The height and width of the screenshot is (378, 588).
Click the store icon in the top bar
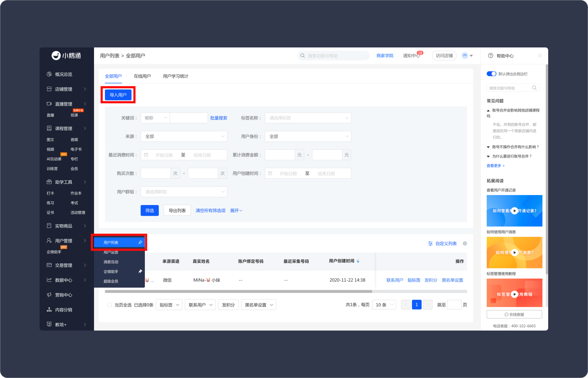465,56
